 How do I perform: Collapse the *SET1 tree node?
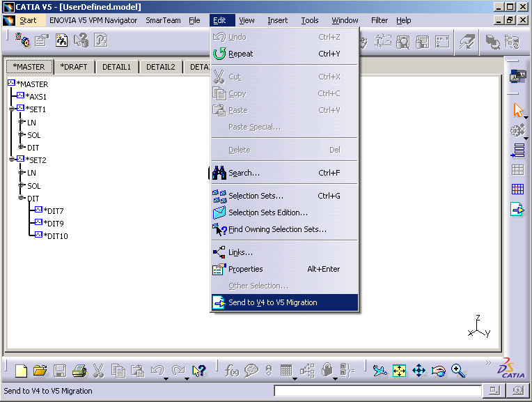(12, 109)
